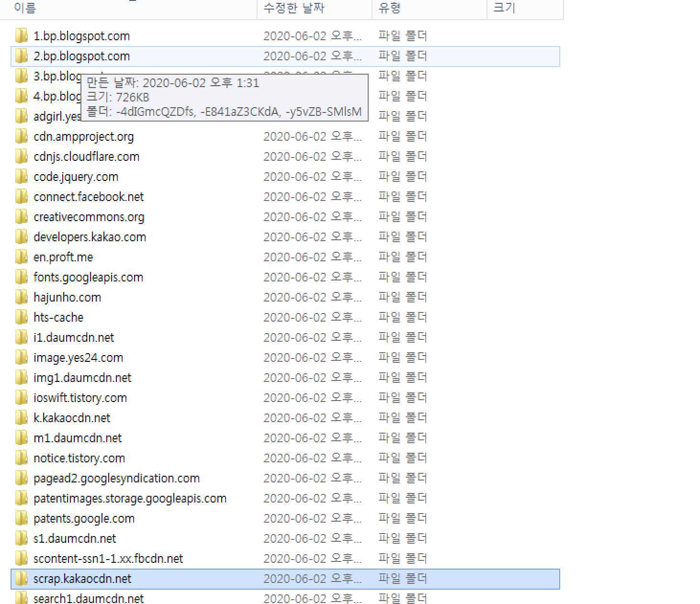Click the creativecommons.org name text
700x604 pixels.
89,217
